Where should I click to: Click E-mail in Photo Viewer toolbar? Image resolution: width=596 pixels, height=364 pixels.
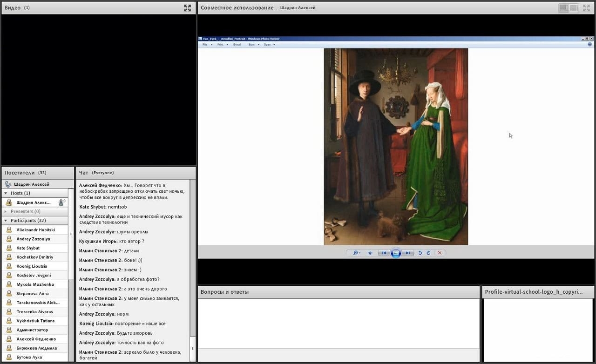[x=237, y=45]
